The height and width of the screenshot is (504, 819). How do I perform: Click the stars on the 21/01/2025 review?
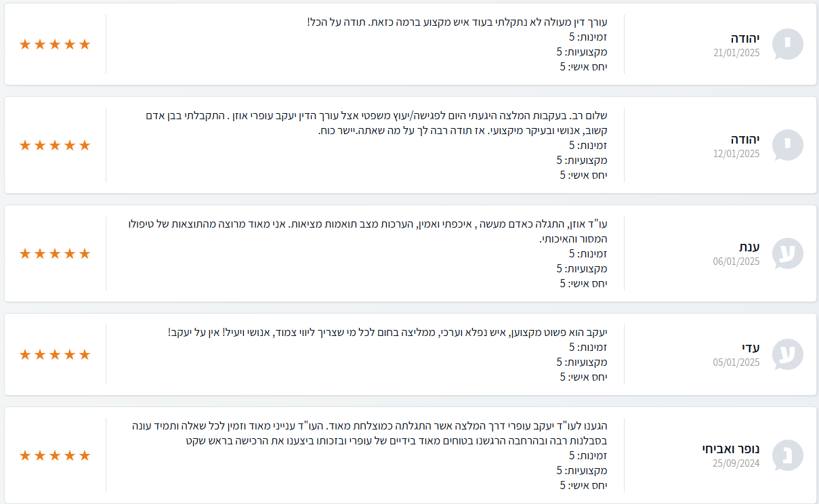[55, 44]
